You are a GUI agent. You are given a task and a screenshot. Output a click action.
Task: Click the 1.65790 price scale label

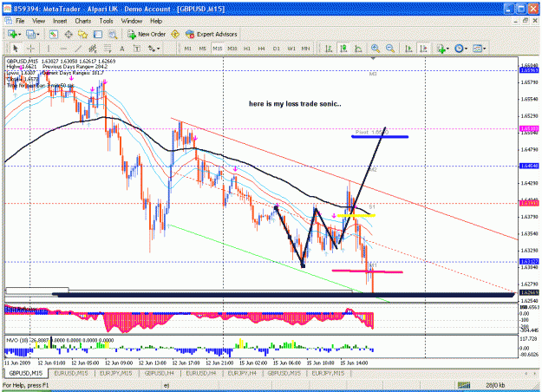click(x=529, y=82)
